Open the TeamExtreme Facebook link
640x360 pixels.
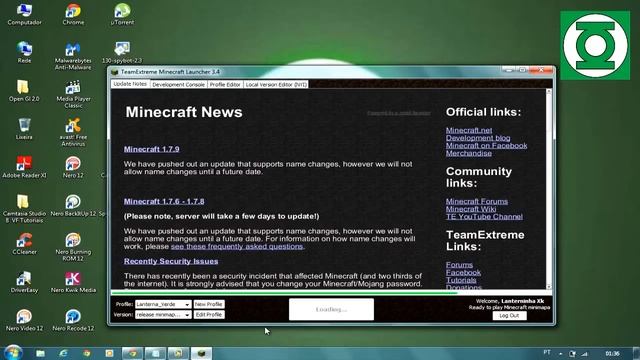(x=463, y=273)
